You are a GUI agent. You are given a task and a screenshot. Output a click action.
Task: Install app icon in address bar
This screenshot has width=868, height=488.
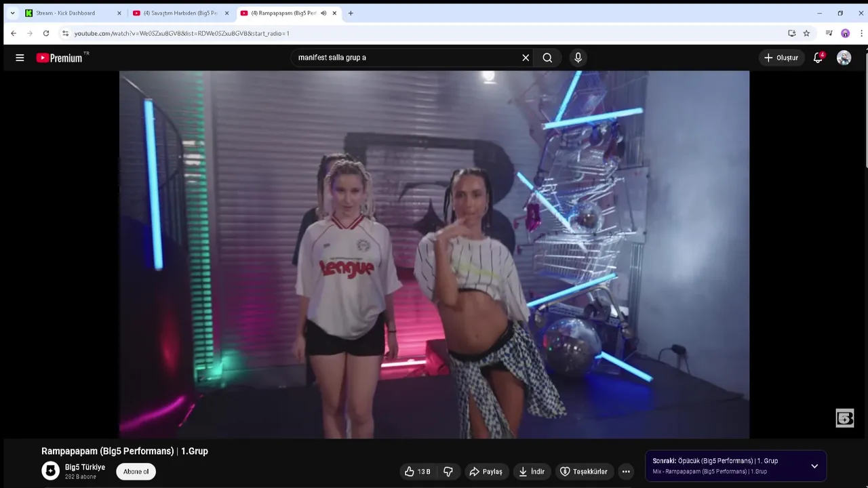pyautogui.click(x=791, y=33)
